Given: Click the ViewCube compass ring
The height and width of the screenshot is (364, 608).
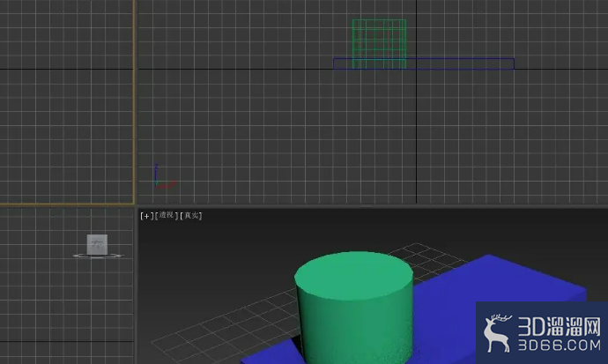Looking at the screenshot, I should (98, 256).
